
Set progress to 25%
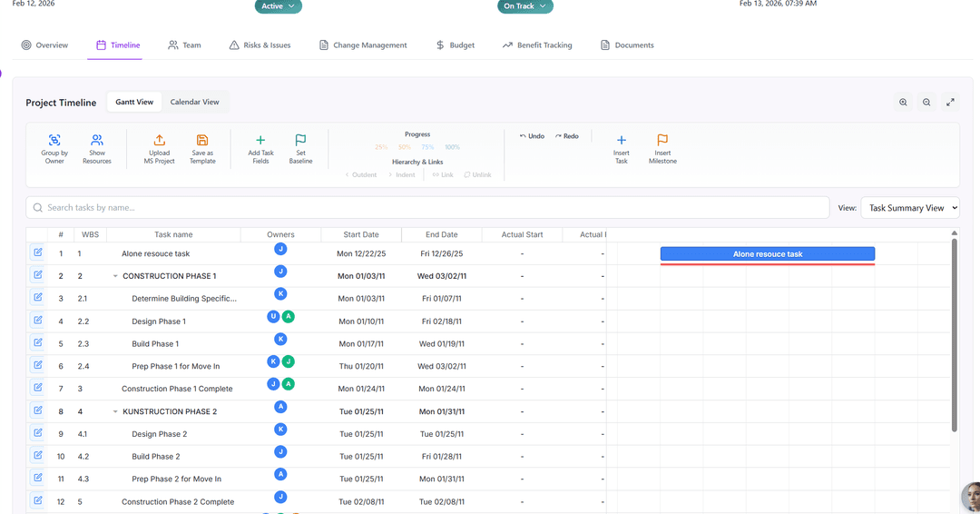click(381, 147)
